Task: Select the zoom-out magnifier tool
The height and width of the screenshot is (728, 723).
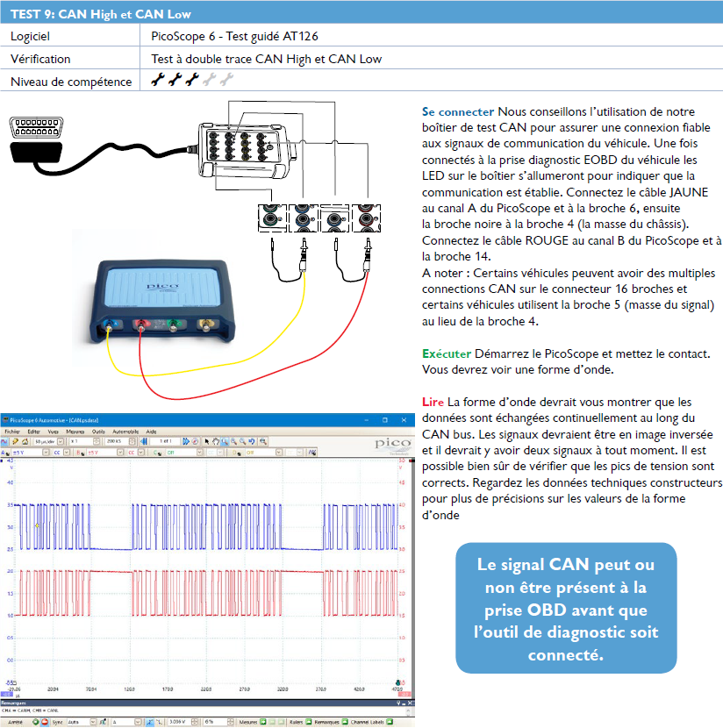Action: tap(242, 441)
